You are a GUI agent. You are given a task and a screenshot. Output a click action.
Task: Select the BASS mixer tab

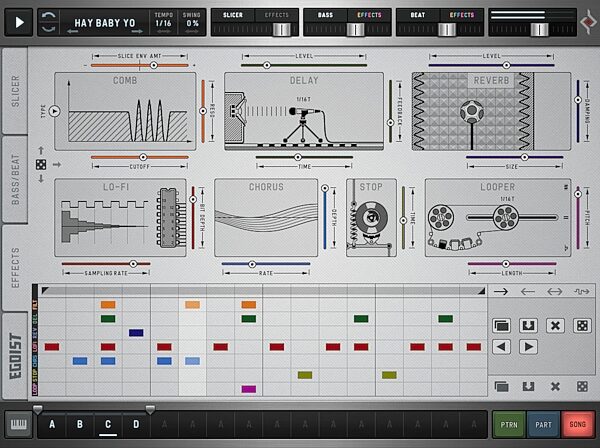[x=325, y=15]
